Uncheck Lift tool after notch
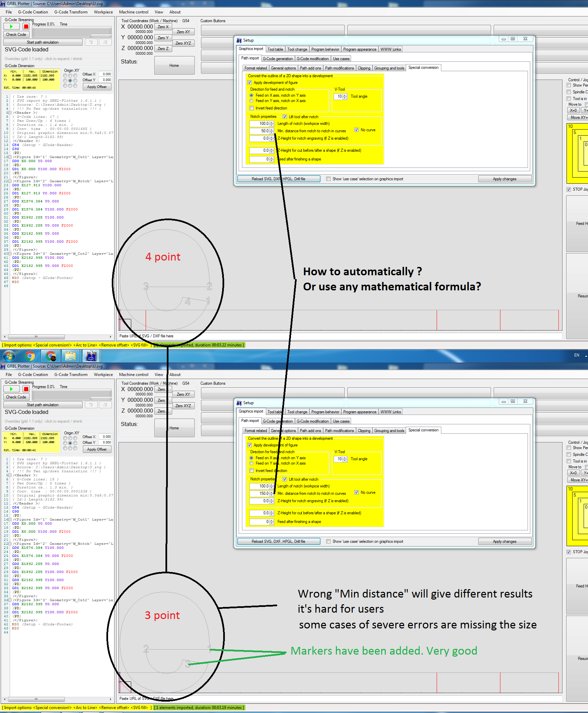 click(285, 116)
